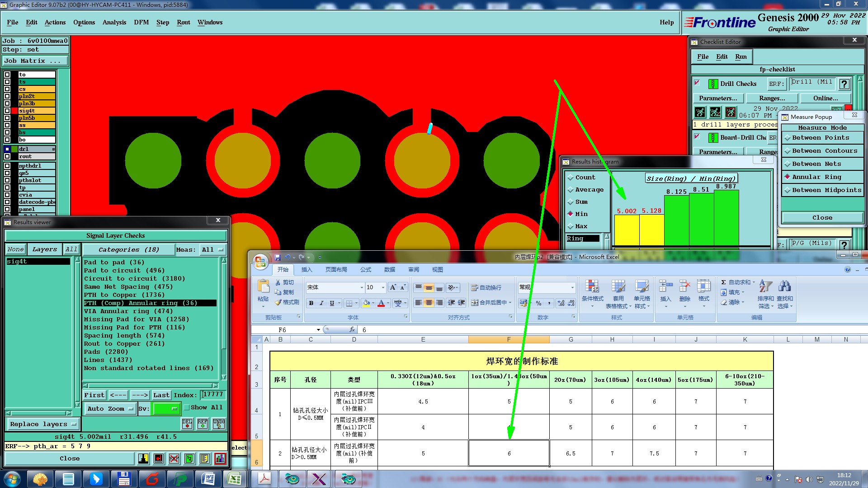
Task: Click the Index input field
Action: 213,395
